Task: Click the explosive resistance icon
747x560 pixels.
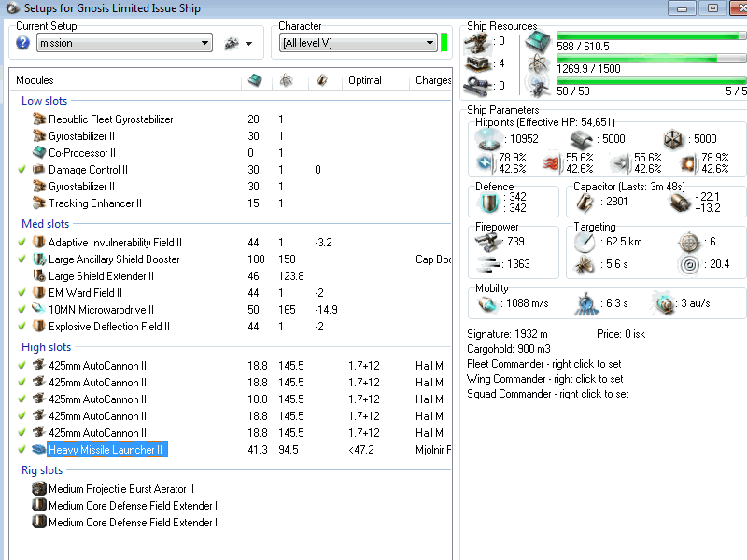Action: [x=688, y=162]
